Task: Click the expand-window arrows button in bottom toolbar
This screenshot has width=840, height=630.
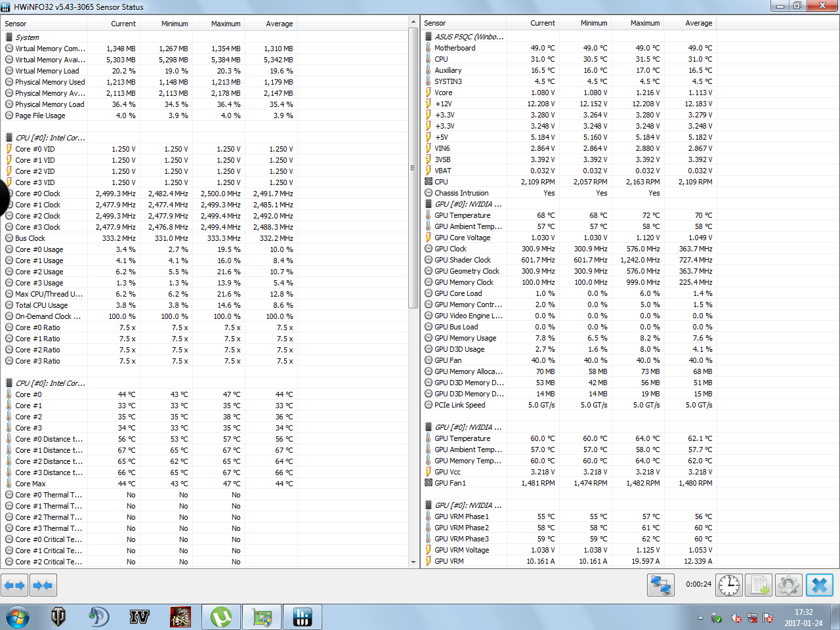Action: coord(14,585)
